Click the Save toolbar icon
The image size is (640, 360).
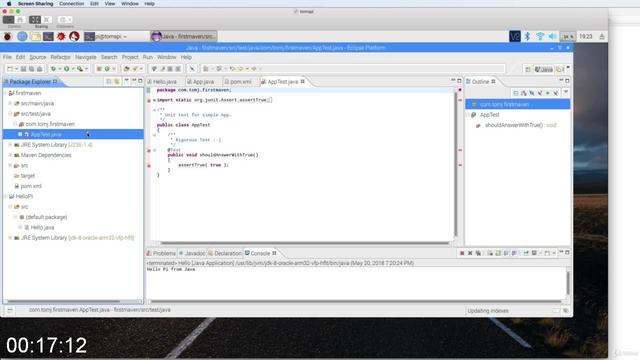click(x=23, y=69)
